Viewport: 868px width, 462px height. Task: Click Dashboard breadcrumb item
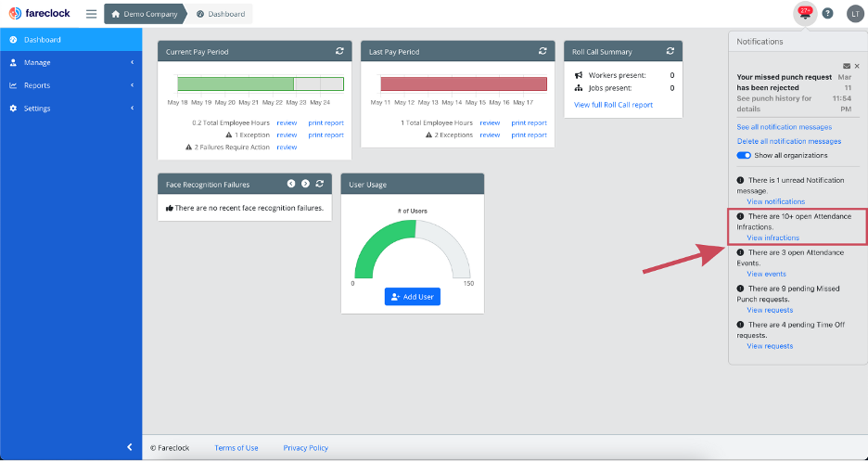(221, 14)
